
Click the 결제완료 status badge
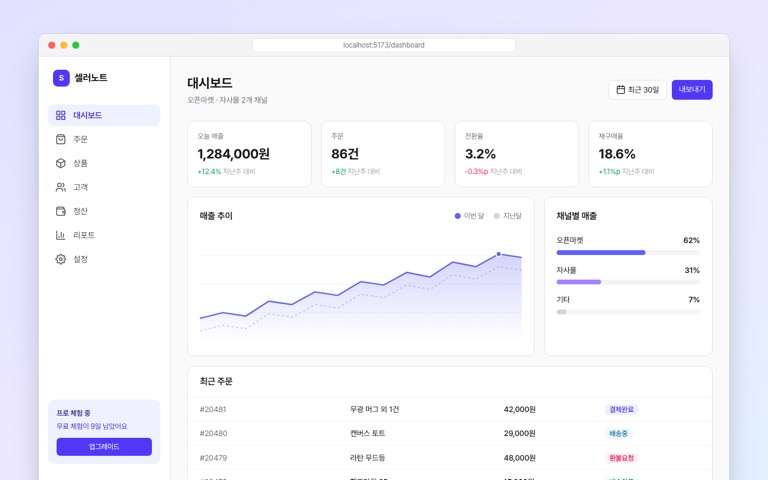pyautogui.click(x=622, y=409)
